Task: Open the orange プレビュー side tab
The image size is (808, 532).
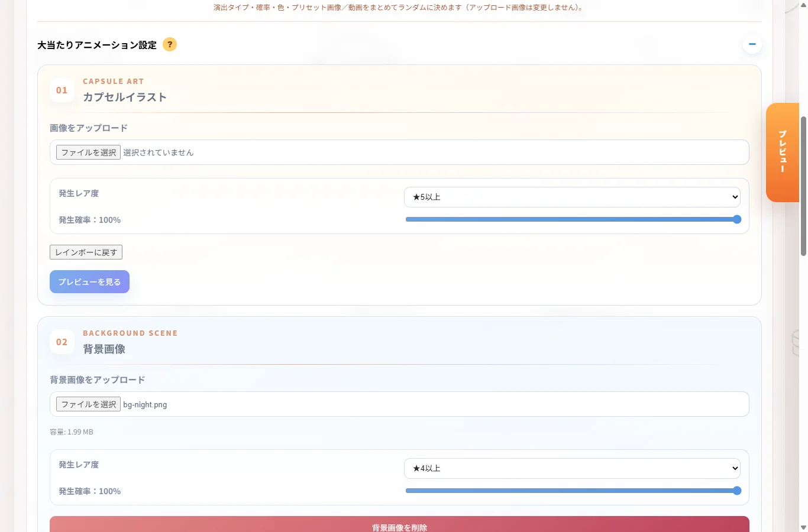Action: click(783, 153)
